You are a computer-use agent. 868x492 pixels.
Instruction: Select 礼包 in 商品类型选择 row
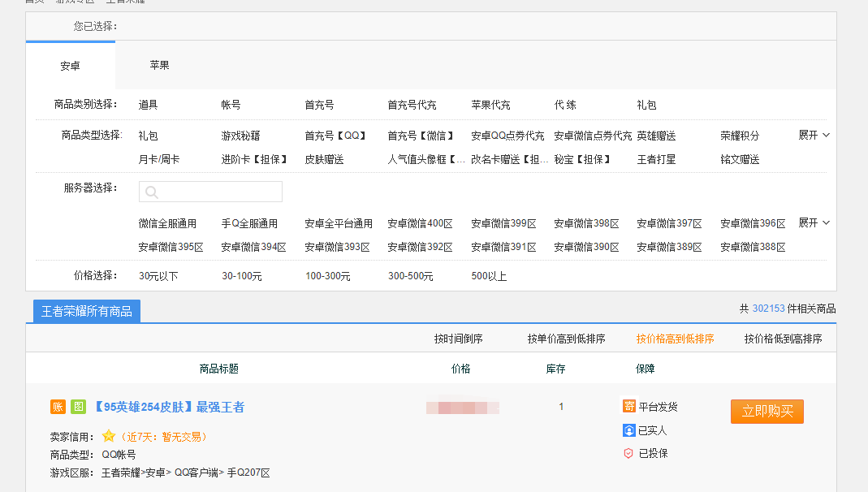[149, 136]
